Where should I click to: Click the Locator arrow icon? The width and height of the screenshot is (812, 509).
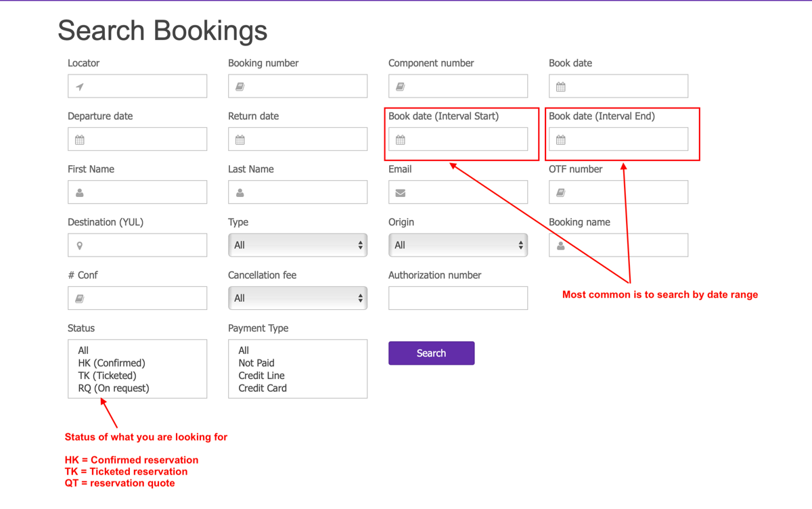80,87
